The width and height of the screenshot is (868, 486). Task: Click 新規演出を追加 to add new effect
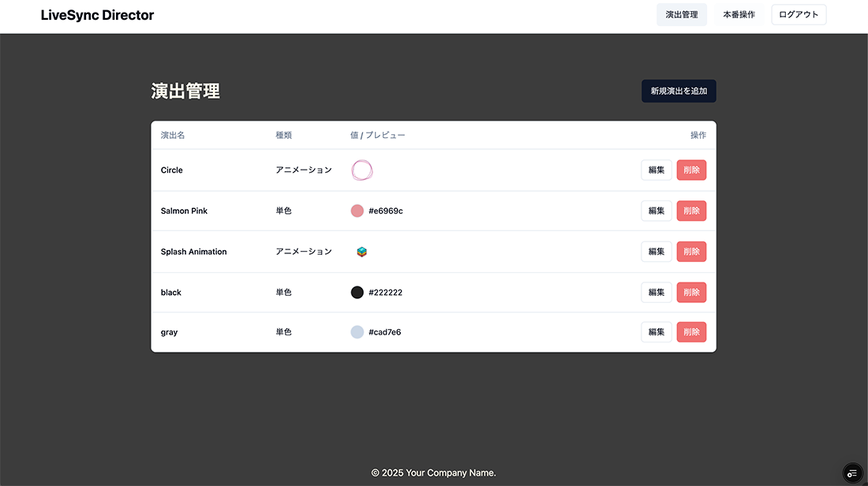(679, 91)
